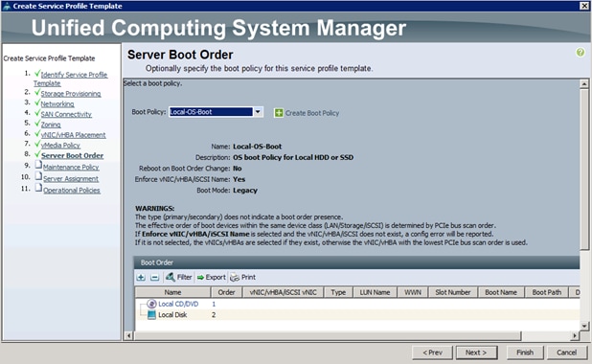
Task: Jump to the SAN Connectivity step
Action: (x=66, y=114)
